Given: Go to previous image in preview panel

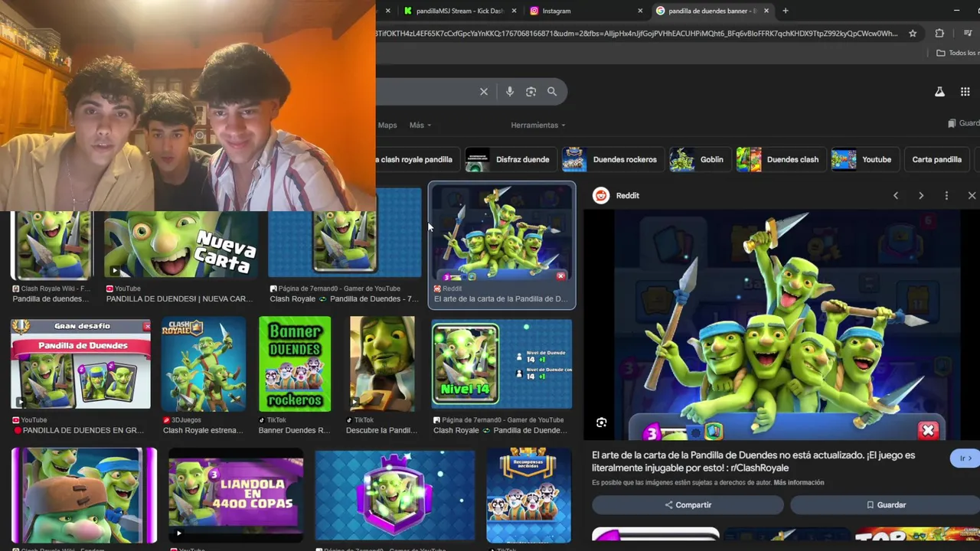Looking at the screenshot, I should [x=896, y=196].
